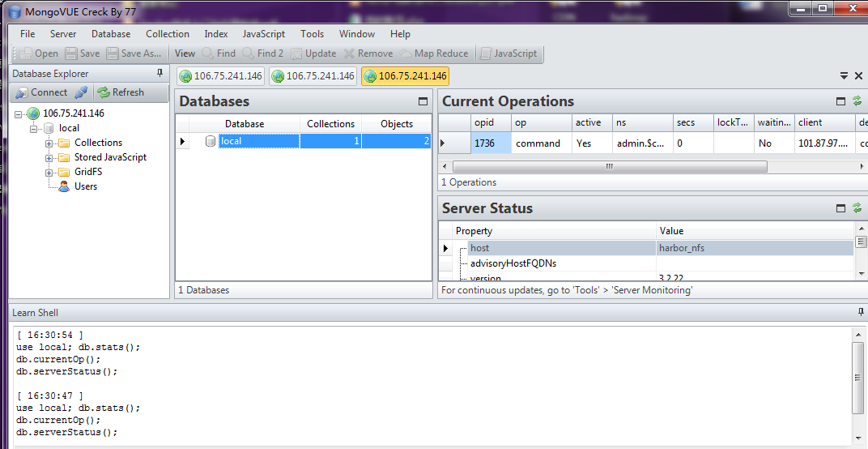
Task: Click the disconnect plug icon next to Connect
Action: [x=81, y=92]
